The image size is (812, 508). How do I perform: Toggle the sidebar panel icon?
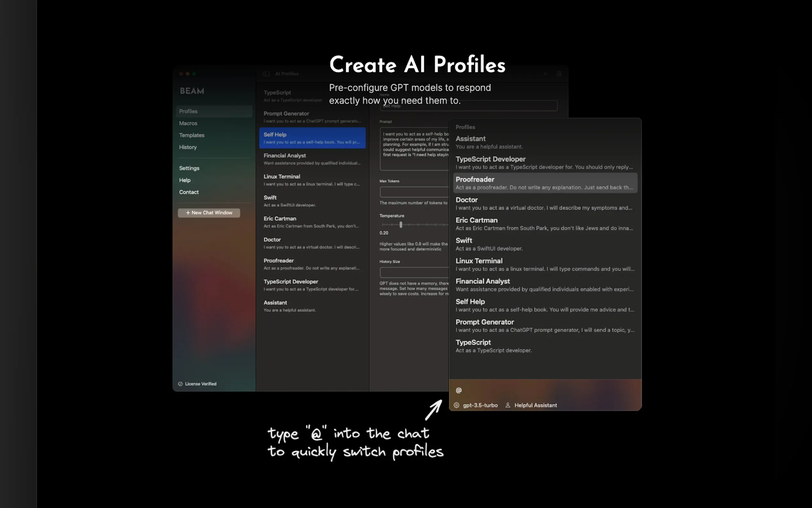pyautogui.click(x=266, y=74)
